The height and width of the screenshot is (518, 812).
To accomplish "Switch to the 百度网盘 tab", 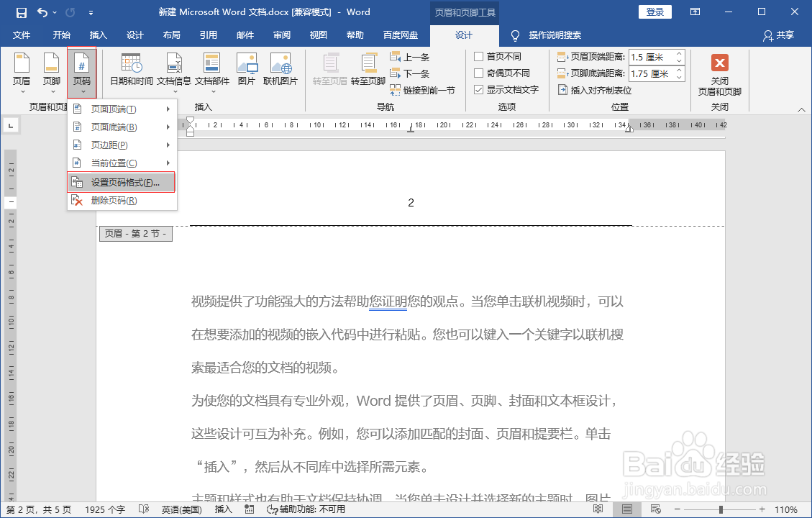I will pyautogui.click(x=401, y=35).
